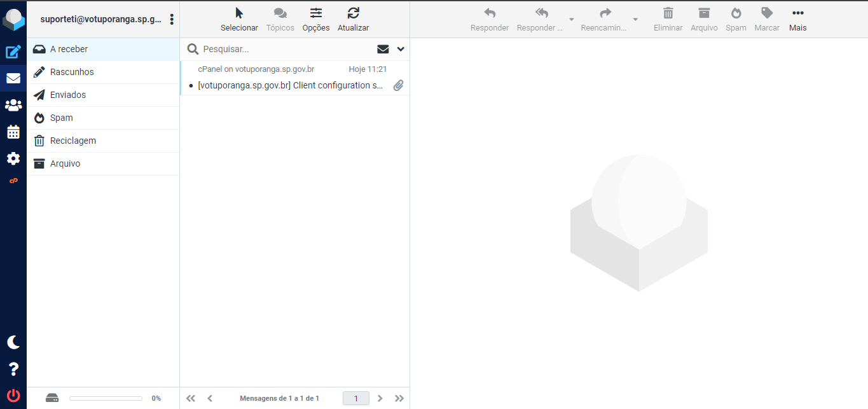
Task: Open the account three-dot menu
Action: (172, 20)
